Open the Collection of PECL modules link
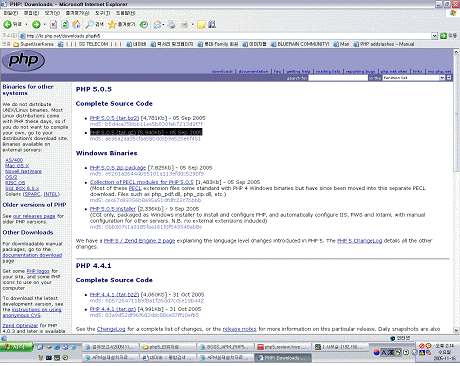The image size is (460, 366). click(x=142, y=182)
